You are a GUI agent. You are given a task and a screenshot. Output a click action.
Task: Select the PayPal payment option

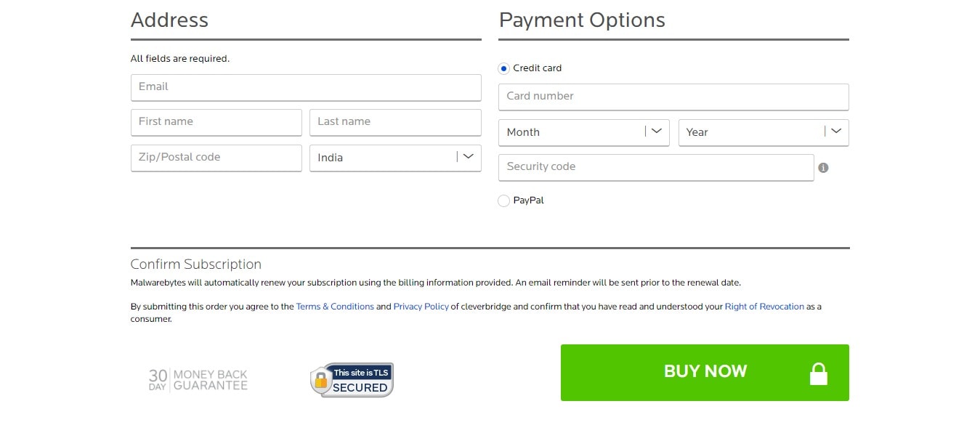(x=503, y=201)
